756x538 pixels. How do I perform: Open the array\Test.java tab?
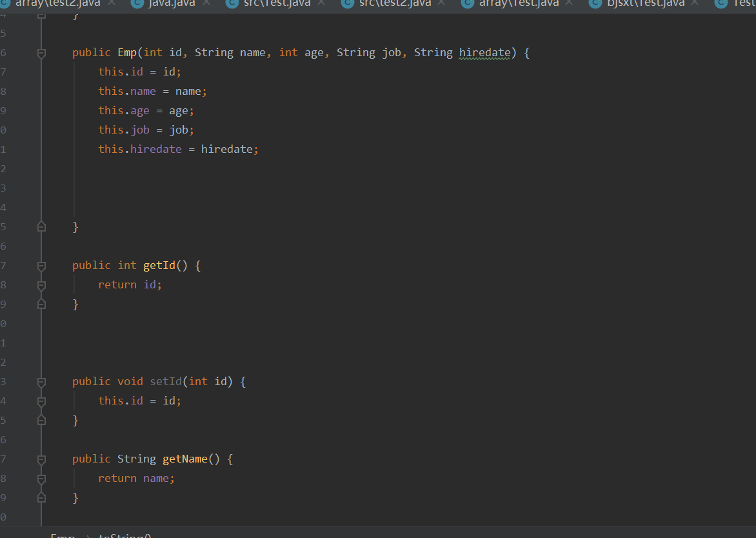point(519,3)
